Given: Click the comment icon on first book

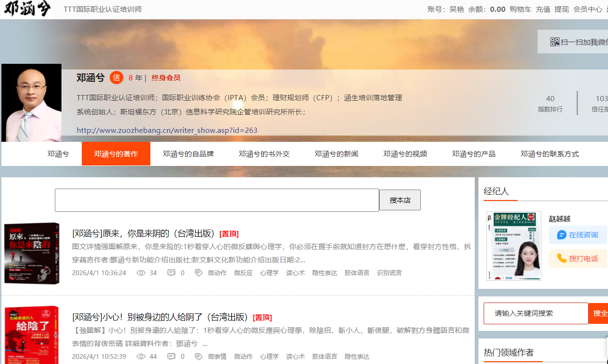Looking at the screenshot, I should (171, 273).
